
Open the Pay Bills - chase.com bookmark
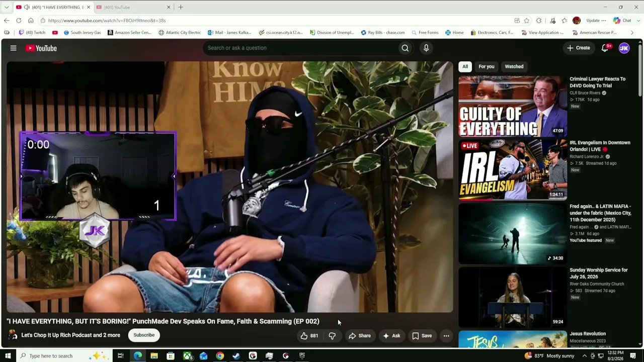point(382,33)
